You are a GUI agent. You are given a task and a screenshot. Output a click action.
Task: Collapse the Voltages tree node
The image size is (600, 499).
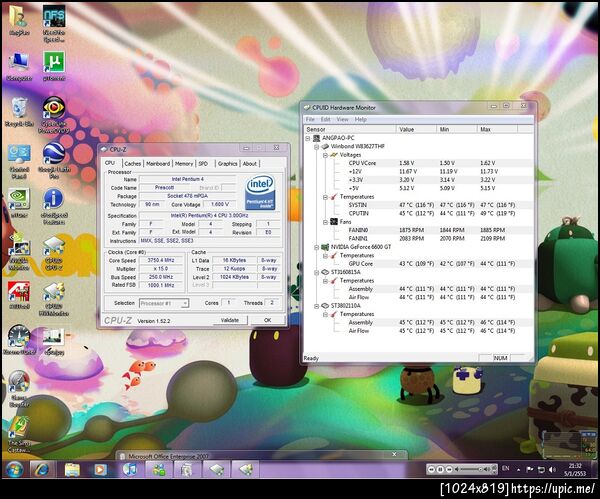325,155
